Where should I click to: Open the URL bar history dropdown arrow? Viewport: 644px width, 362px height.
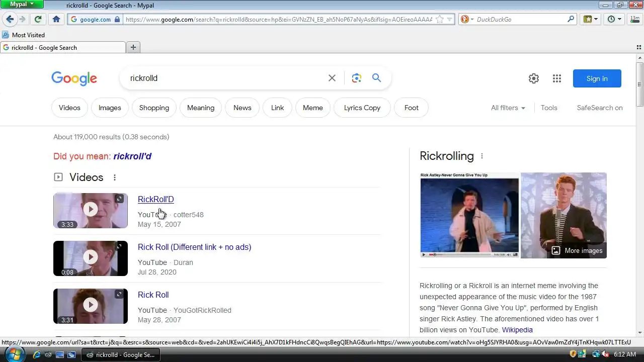(450, 19)
